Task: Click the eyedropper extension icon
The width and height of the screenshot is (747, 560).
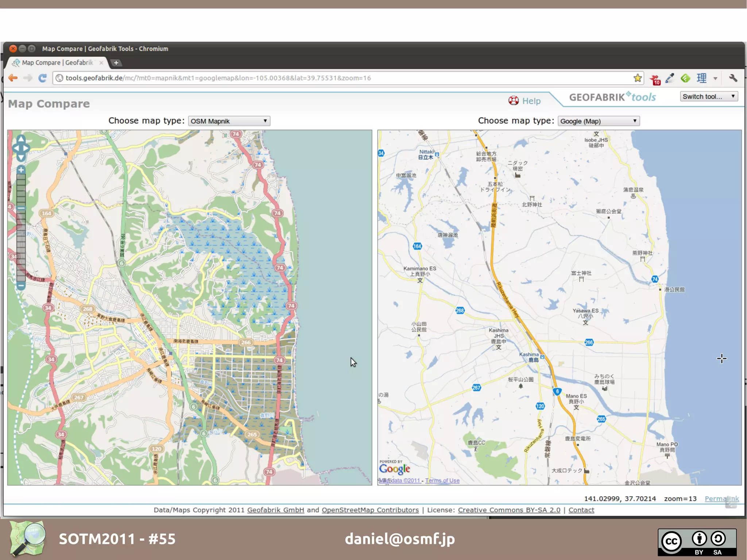Action: pos(670,78)
